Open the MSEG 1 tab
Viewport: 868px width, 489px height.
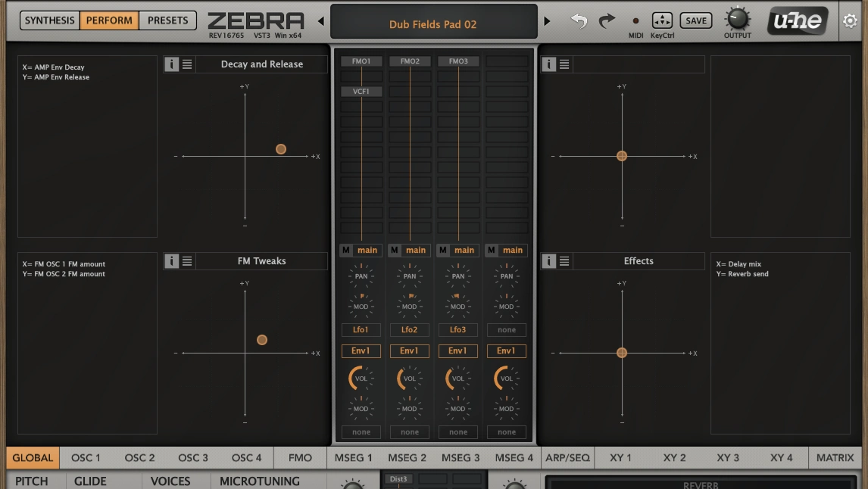(x=354, y=458)
